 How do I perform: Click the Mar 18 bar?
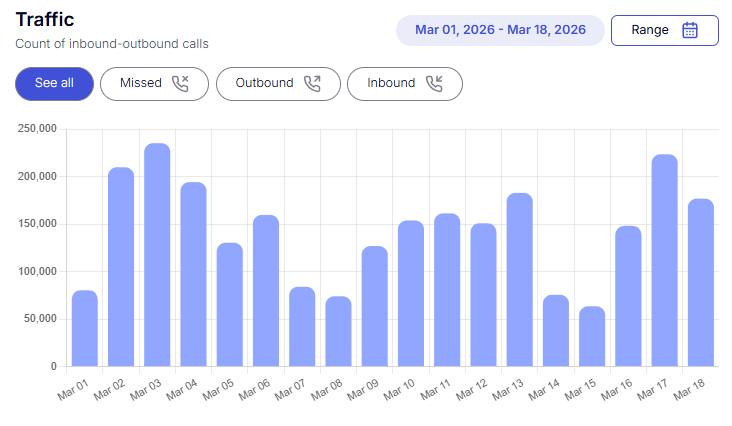[700, 282]
